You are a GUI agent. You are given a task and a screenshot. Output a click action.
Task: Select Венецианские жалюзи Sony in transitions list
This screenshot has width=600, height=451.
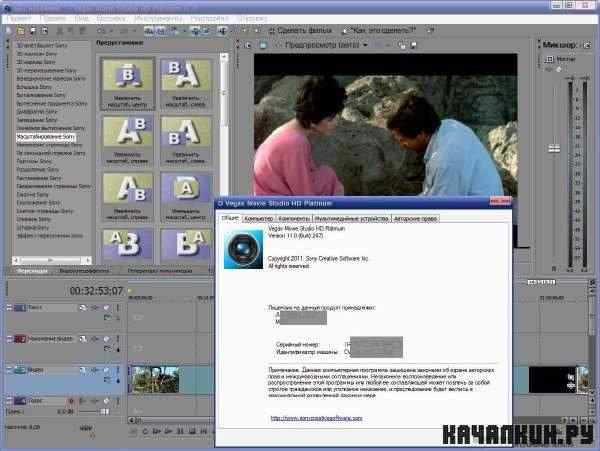pyautogui.click(x=51, y=78)
